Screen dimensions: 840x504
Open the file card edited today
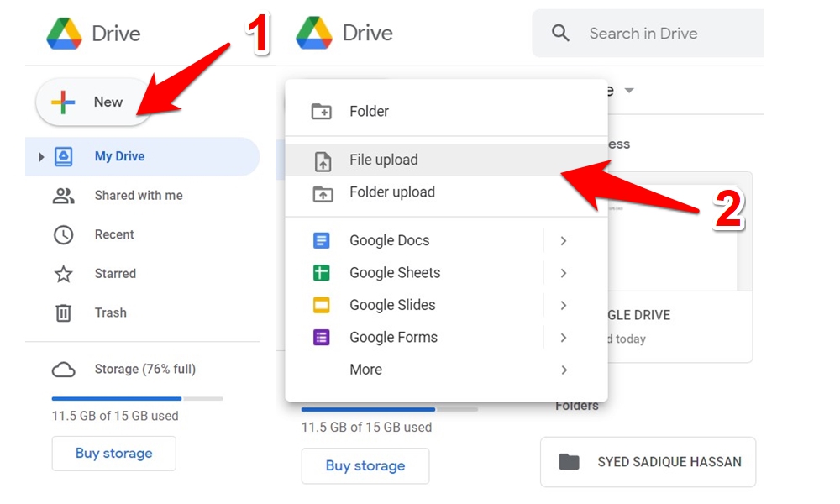point(680,267)
